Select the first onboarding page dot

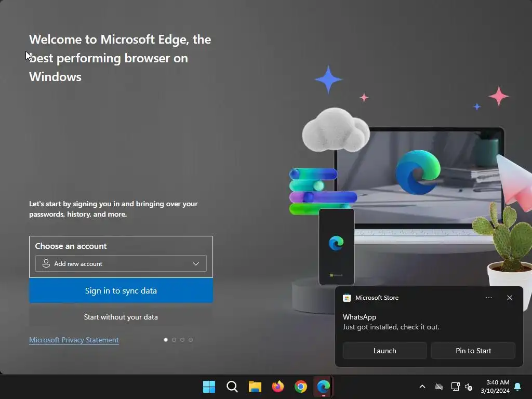click(166, 340)
